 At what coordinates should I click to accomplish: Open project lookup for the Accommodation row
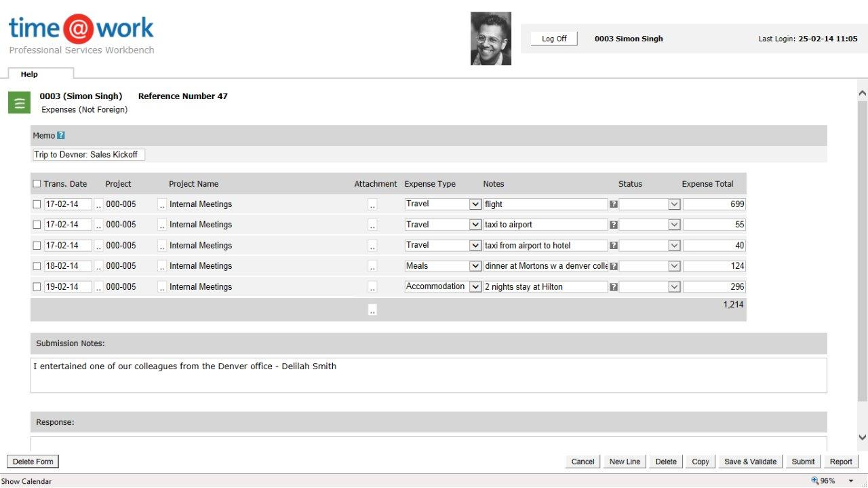162,287
